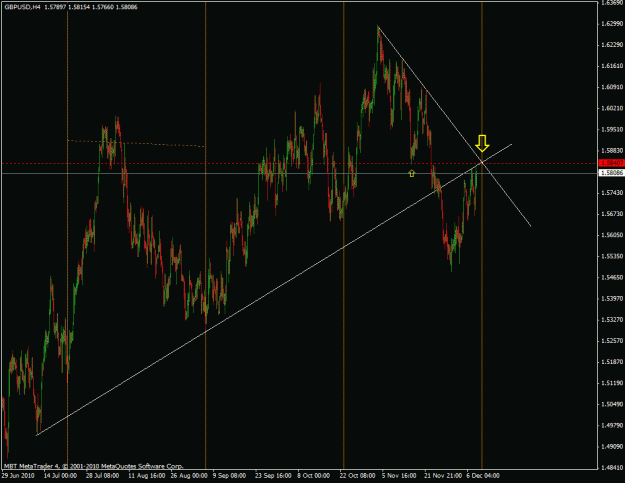625x483 pixels.
Task: Click the 14 Jul 00:00 time label
Action: [60, 475]
